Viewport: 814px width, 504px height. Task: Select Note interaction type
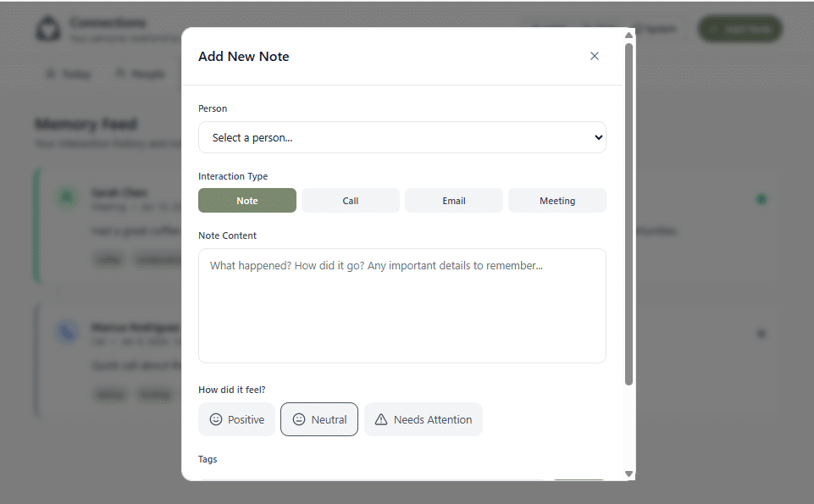[x=247, y=201]
